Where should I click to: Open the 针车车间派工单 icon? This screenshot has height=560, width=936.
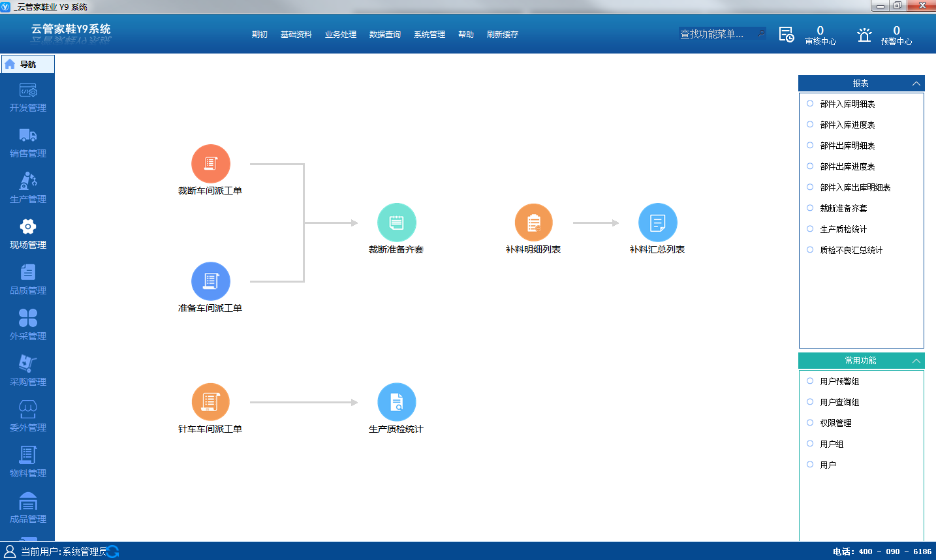point(210,402)
